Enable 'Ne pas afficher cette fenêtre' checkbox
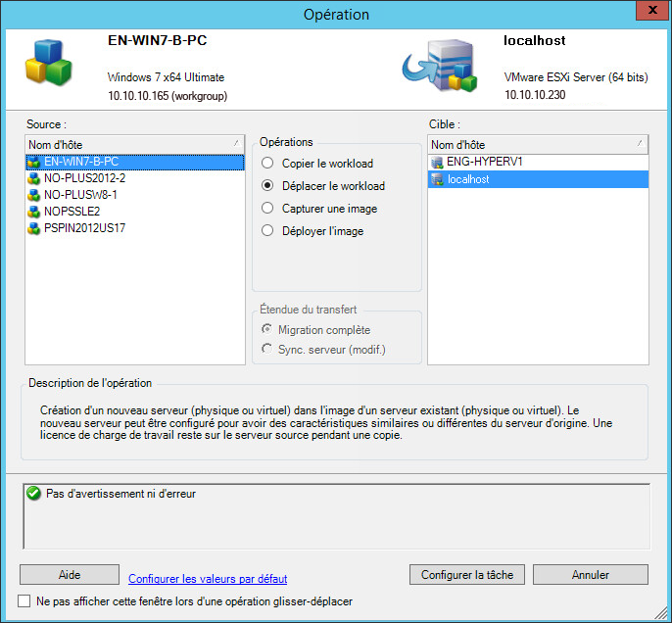This screenshot has width=672, height=623. (x=24, y=600)
